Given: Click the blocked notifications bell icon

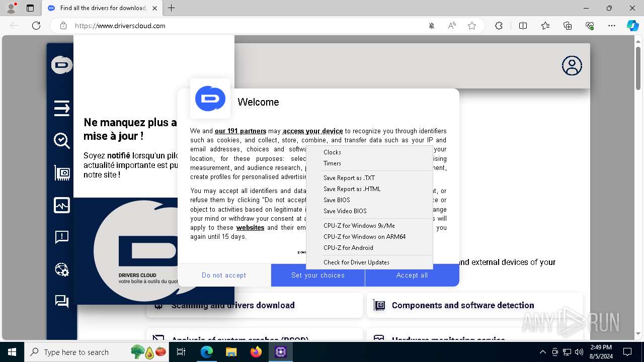Looking at the screenshot, I should point(432,26).
